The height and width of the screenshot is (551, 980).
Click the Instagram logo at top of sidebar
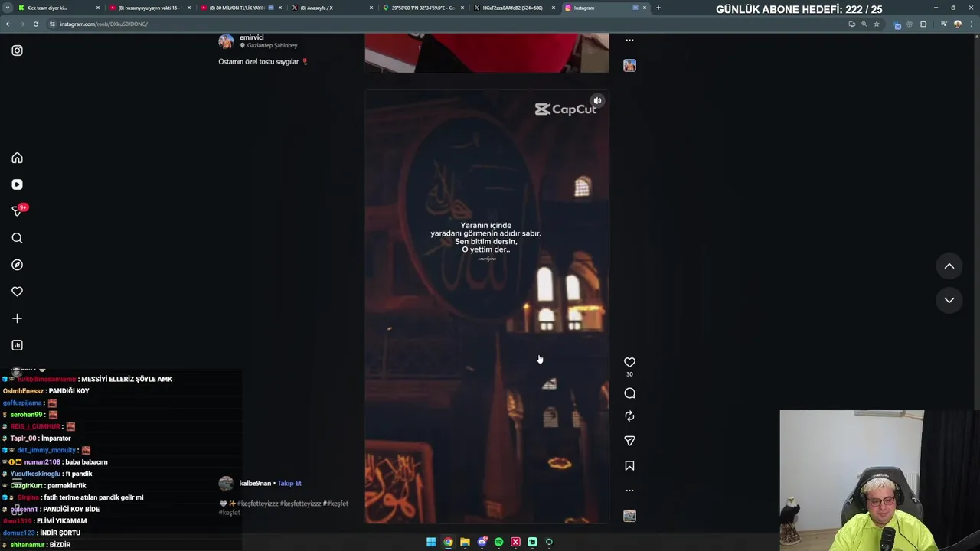(x=17, y=51)
